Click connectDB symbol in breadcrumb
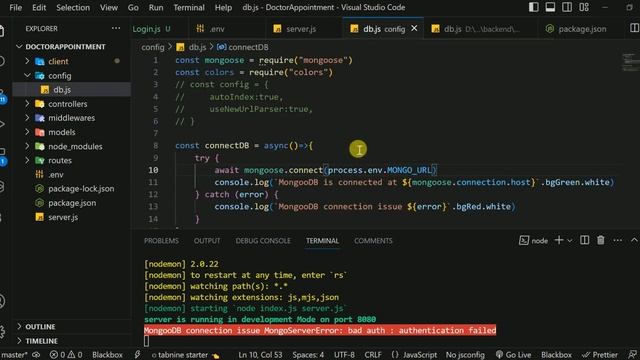640x360 pixels. 248,47
